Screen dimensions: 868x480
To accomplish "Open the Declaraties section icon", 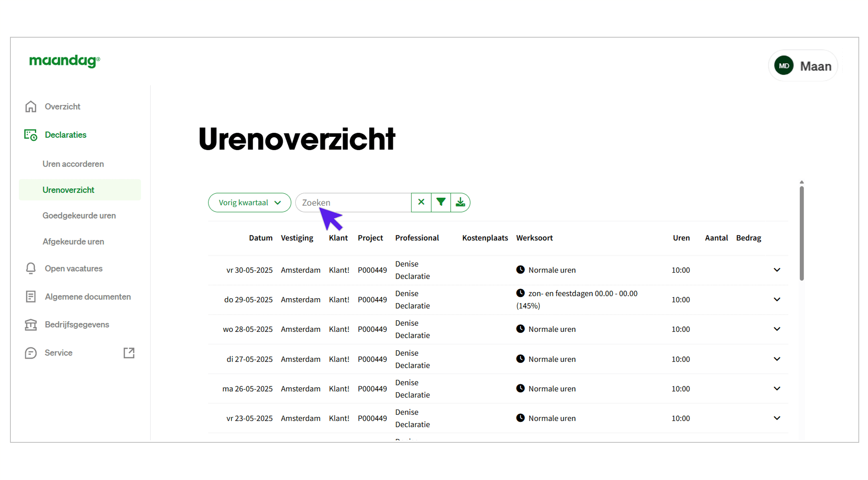I will (30, 135).
